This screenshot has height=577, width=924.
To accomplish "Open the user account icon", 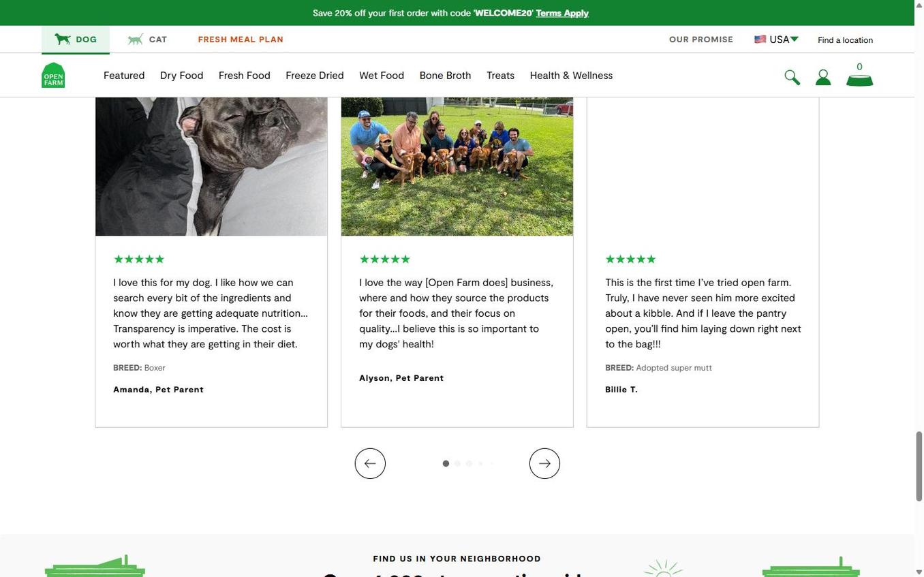I will [x=823, y=78].
